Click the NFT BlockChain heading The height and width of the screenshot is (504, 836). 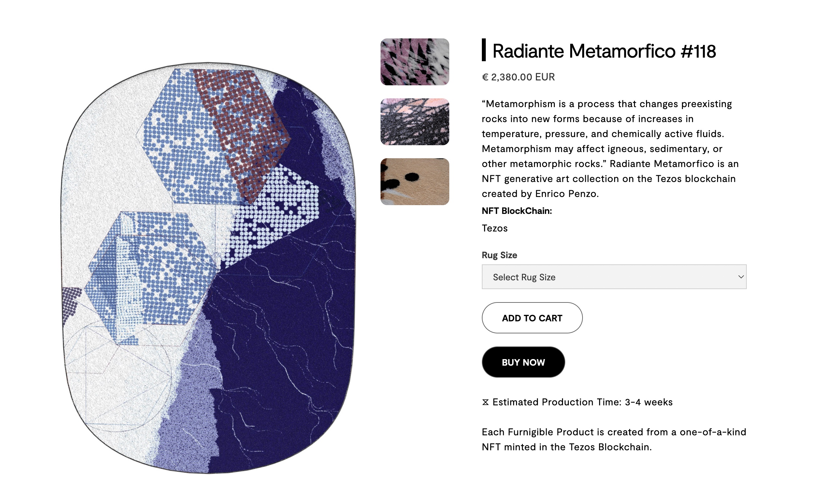[x=517, y=211]
